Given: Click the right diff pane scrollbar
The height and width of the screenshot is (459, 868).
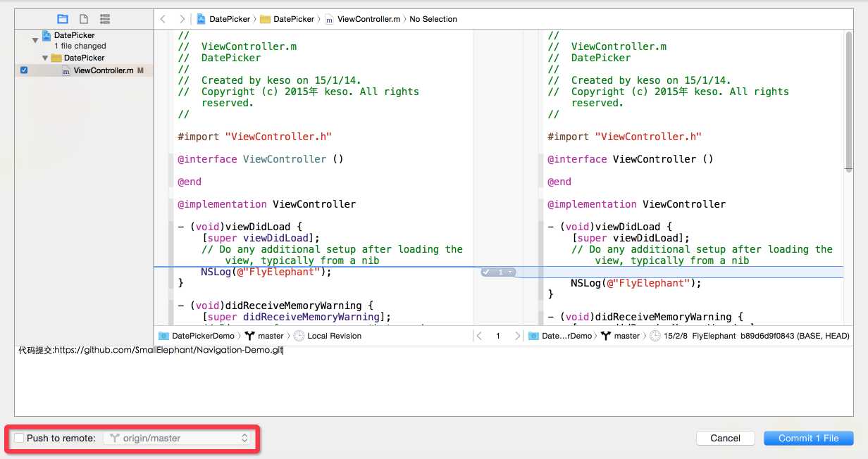Looking at the screenshot, I should (848, 102).
